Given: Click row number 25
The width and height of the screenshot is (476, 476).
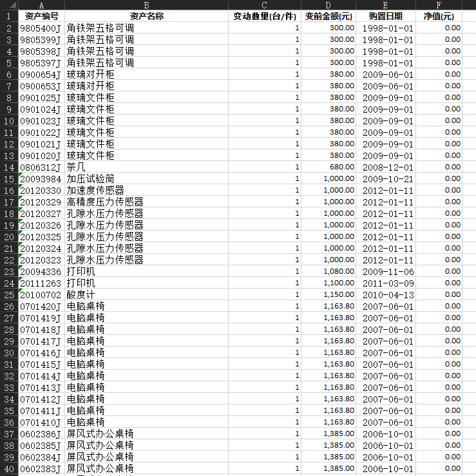Looking at the screenshot, I should (x=9, y=294).
